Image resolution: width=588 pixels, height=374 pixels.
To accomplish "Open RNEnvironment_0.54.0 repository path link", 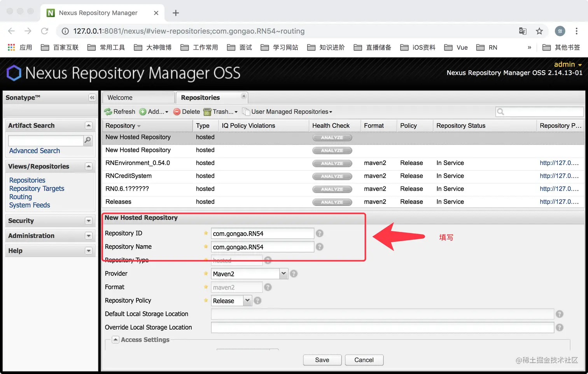I will [559, 163].
